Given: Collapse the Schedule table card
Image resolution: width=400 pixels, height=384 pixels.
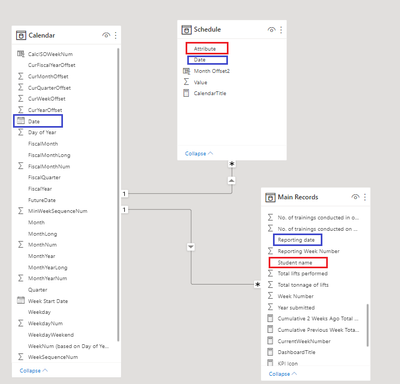Looking at the screenshot, I should pyautogui.click(x=199, y=154).
